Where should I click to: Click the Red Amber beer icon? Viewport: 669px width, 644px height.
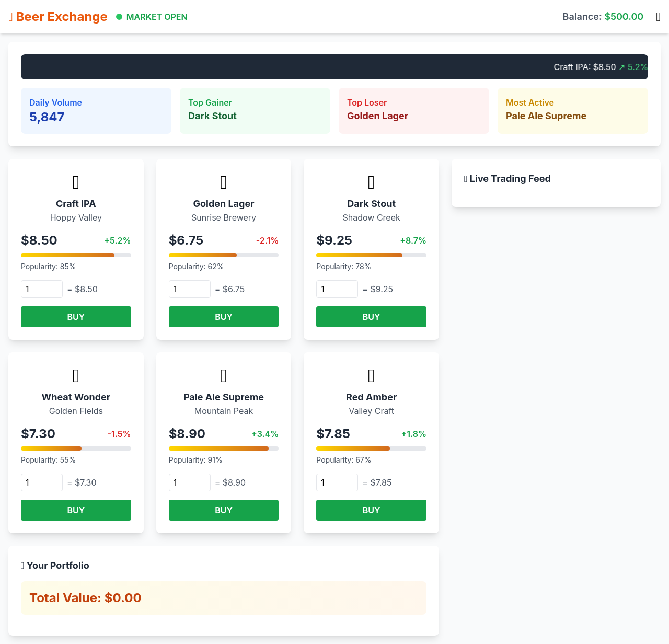(x=371, y=375)
